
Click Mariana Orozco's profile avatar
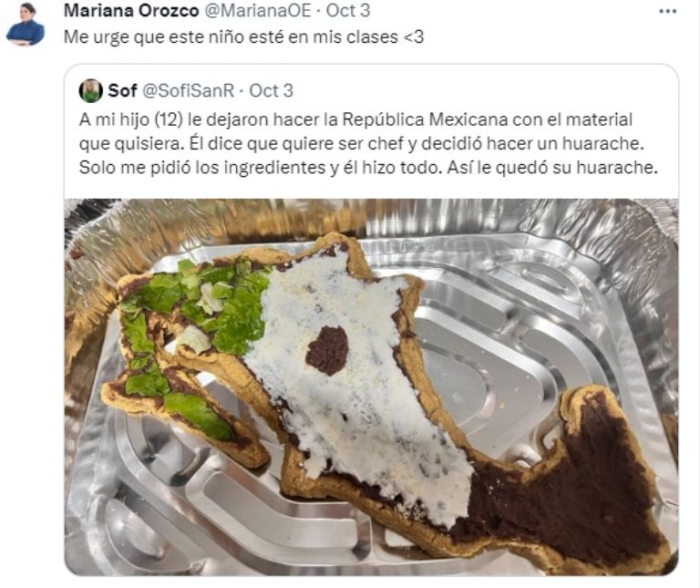[x=26, y=24]
